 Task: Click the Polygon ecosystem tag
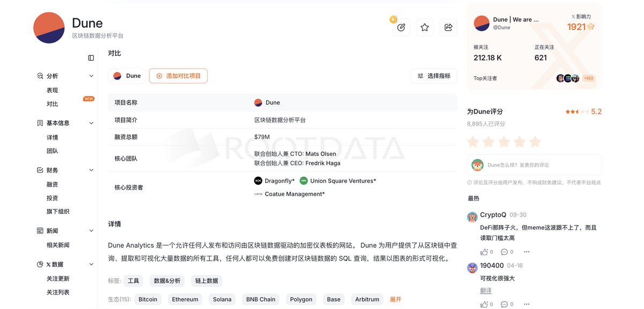coord(301,299)
